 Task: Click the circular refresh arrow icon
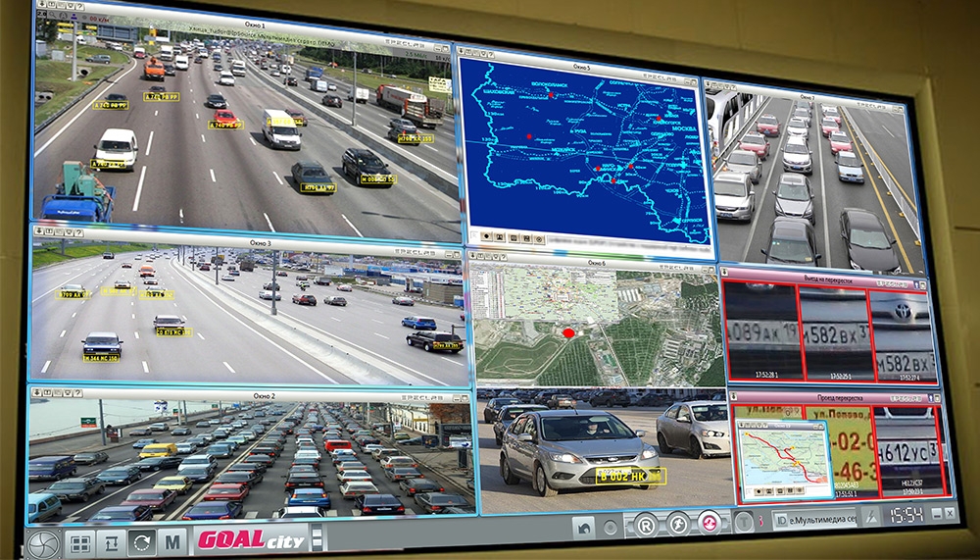click(x=142, y=542)
